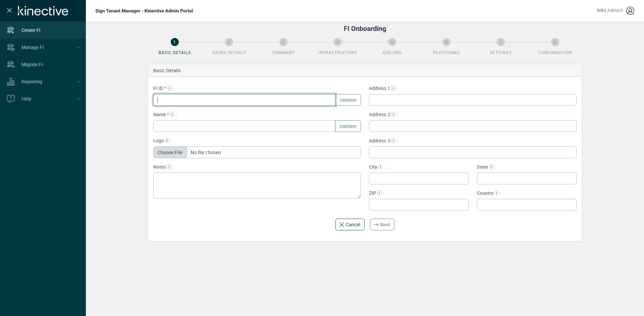Validate the Name field
This screenshot has width=644, height=316.
(348, 126)
